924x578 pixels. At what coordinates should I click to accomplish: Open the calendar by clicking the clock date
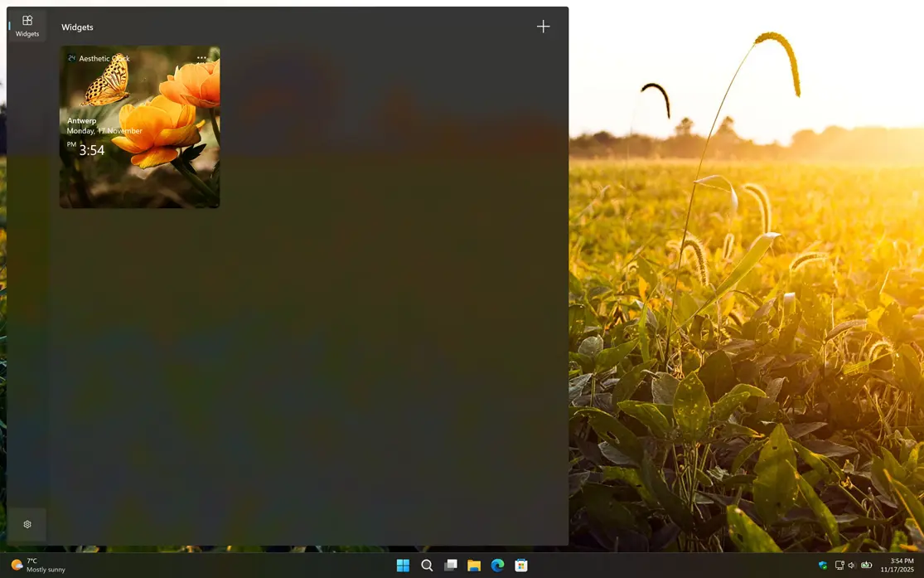coord(898,566)
